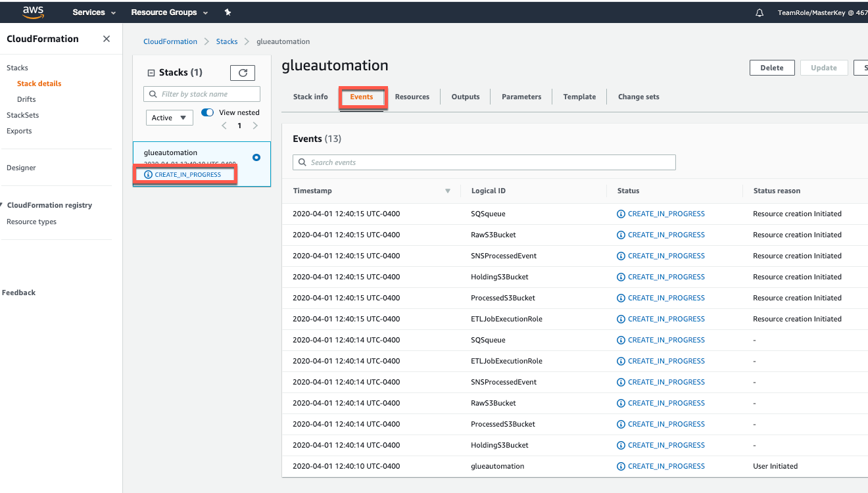
Task: Open Resource types in the sidebar
Action: (x=32, y=222)
